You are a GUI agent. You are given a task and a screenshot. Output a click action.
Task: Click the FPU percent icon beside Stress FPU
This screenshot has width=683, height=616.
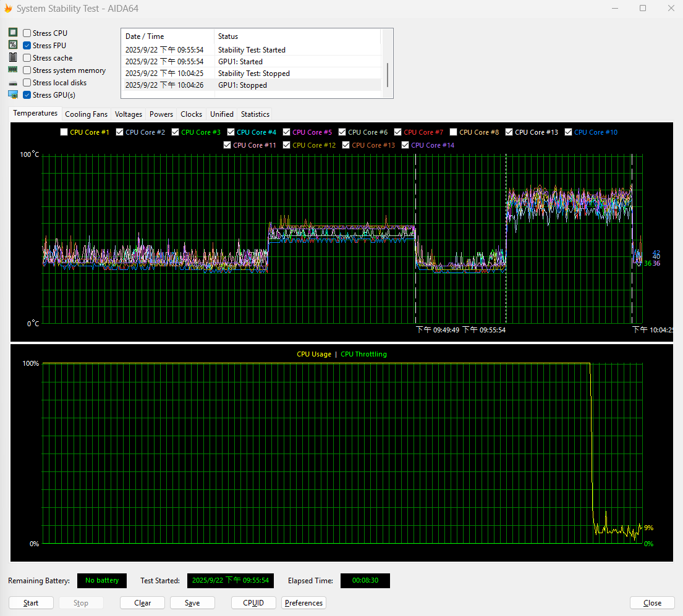point(12,45)
